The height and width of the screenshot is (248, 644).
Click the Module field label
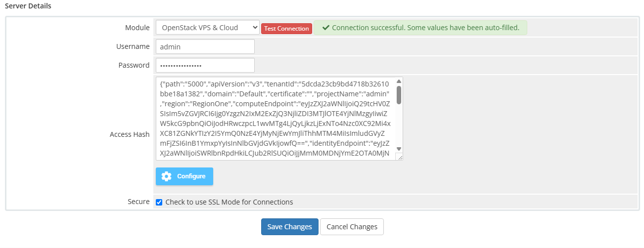click(x=137, y=28)
